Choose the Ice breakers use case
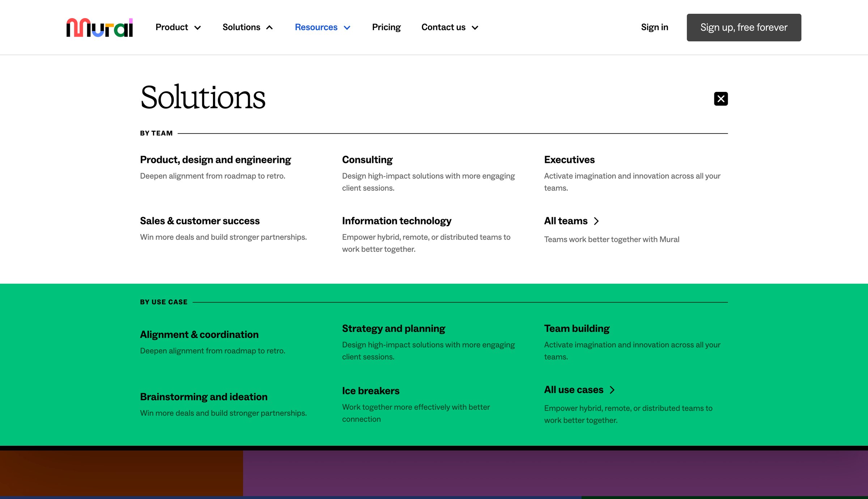The width and height of the screenshot is (868, 499). point(371,391)
